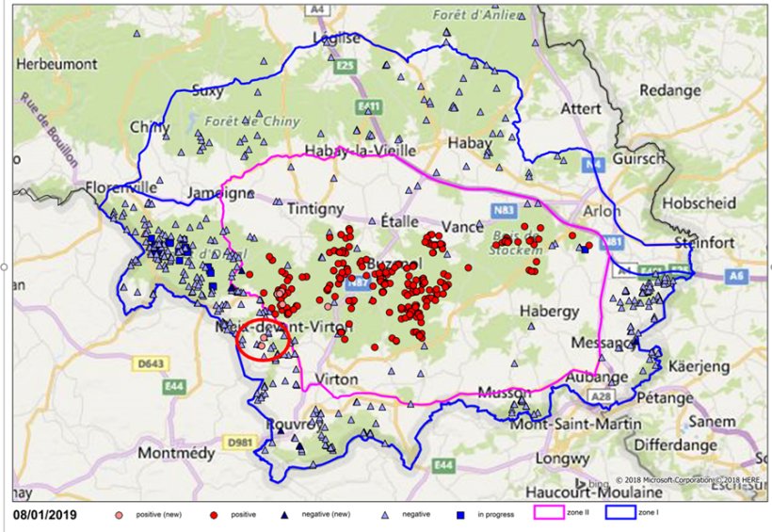Viewport: 772px width, 532px height.
Task: Click the pink 'positive (new)' legend symbol
Action: click(118, 515)
